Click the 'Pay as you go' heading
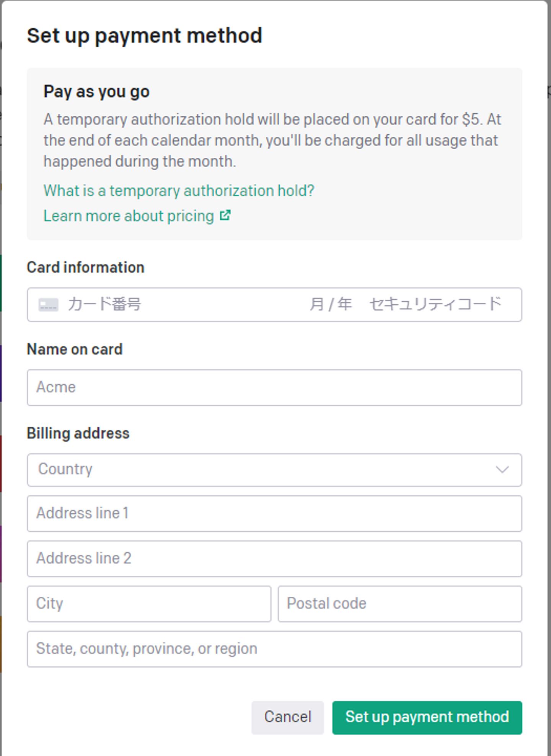Screen dimensions: 551x756 click(x=96, y=91)
